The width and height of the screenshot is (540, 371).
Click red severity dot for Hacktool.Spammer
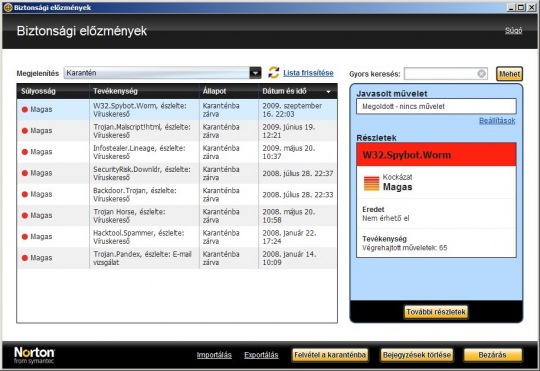(25, 237)
